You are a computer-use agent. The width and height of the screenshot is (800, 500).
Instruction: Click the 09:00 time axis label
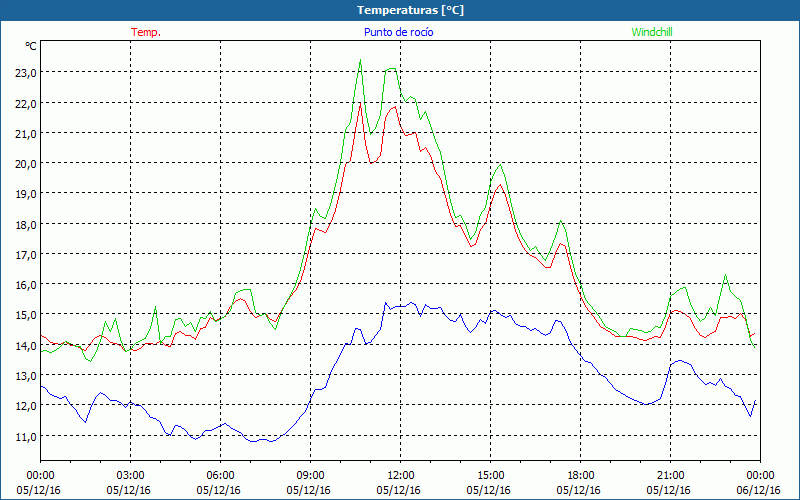point(310,476)
